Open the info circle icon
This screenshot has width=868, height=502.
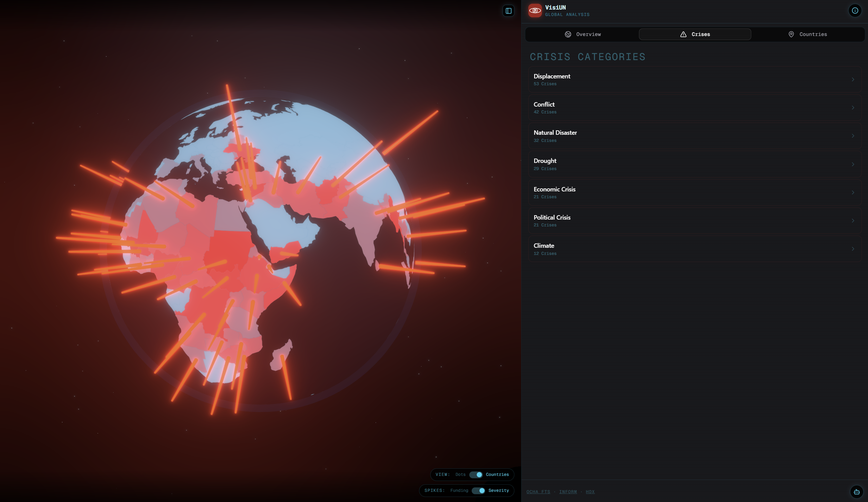point(855,11)
